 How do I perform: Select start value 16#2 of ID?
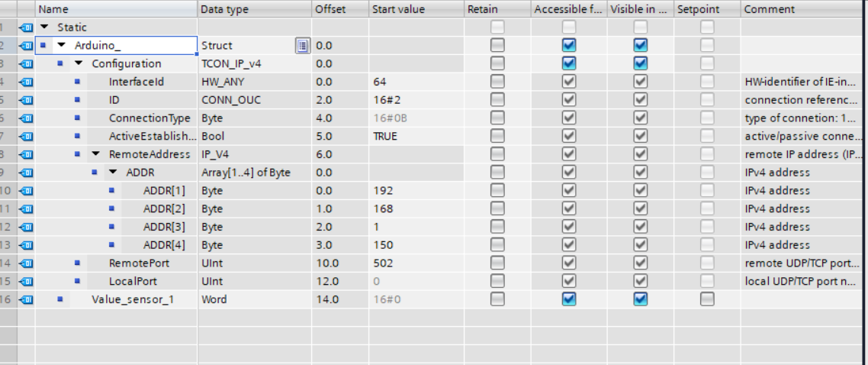416,100
